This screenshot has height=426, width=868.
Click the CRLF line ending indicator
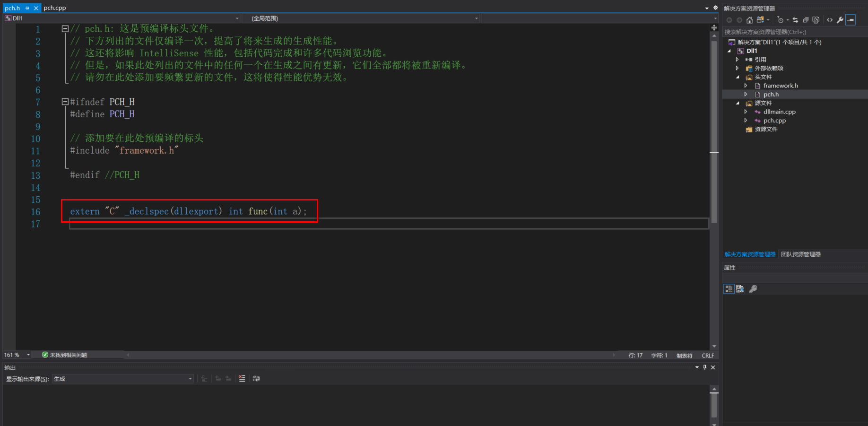click(x=708, y=356)
